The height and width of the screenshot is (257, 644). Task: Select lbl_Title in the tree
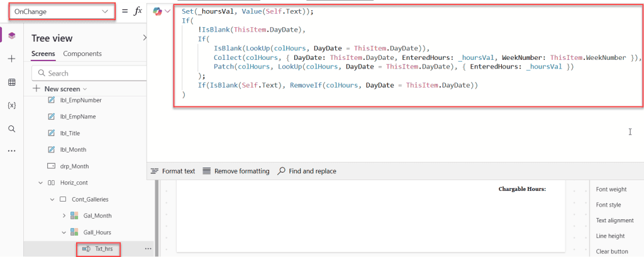pyautogui.click(x=70, y=134)
